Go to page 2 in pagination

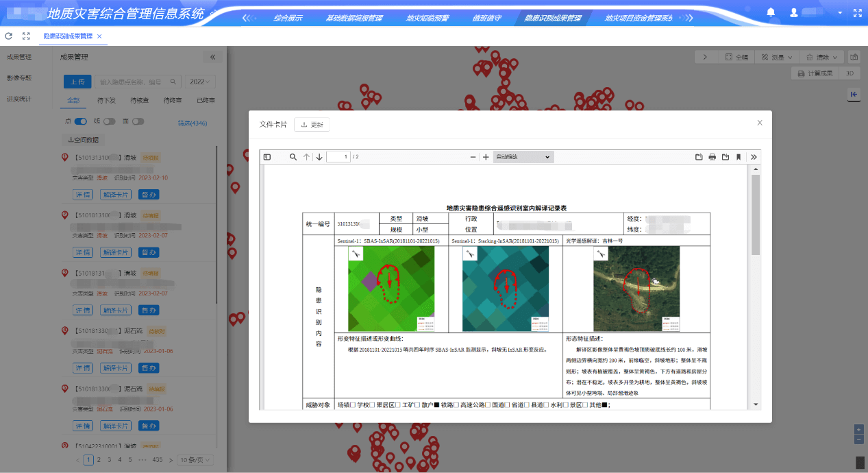coord(99,460)
